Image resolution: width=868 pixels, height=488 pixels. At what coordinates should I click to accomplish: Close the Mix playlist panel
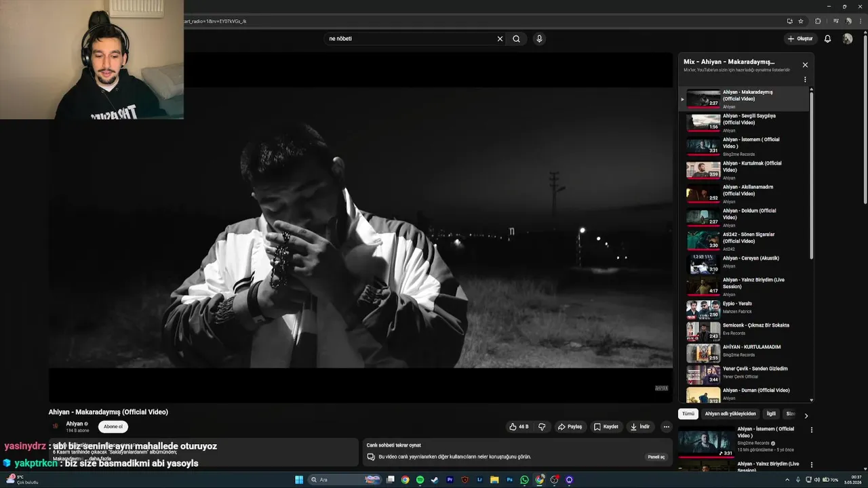click(805, 65)
